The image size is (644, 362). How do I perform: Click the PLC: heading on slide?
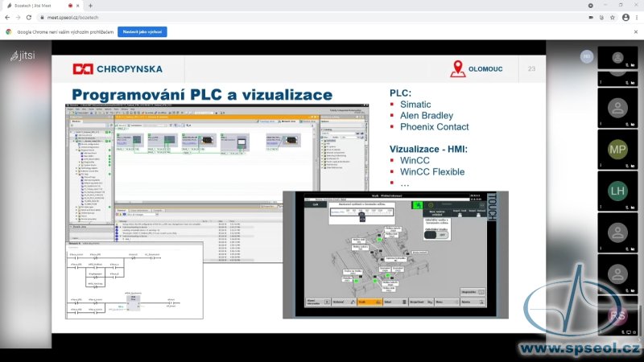[x=400, y=93]
